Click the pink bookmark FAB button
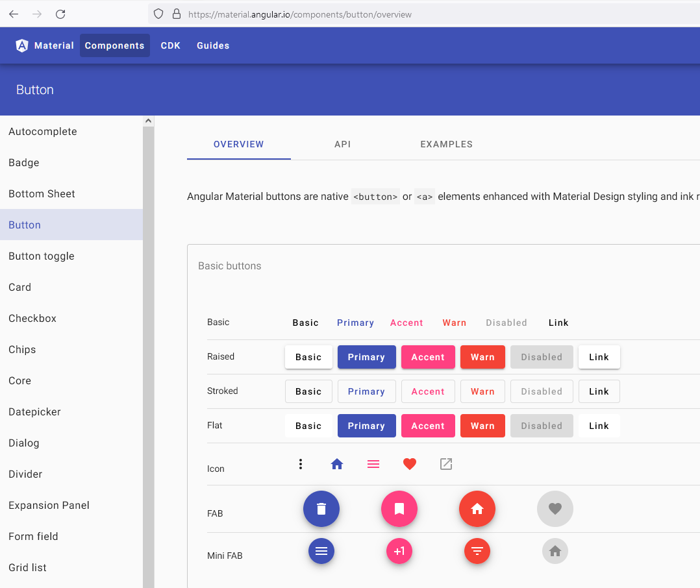The image size is (700, 588). tap(399, 509)
